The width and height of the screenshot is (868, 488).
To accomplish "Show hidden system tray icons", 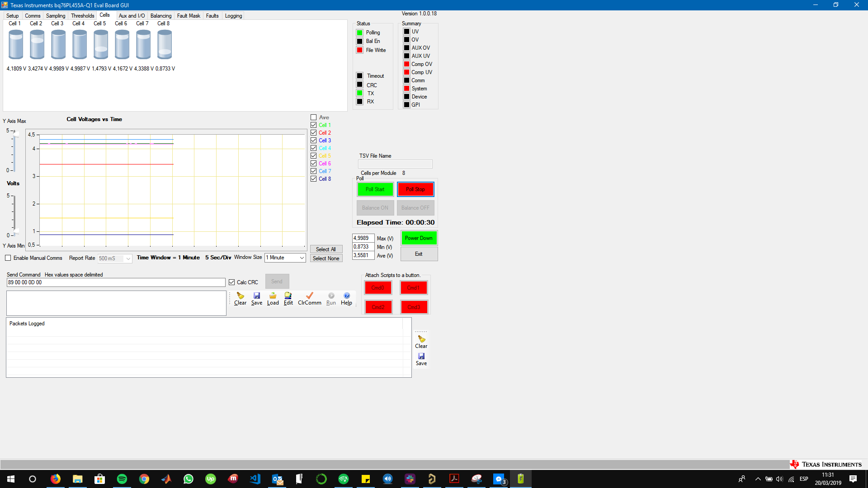I will coord(758,479).
